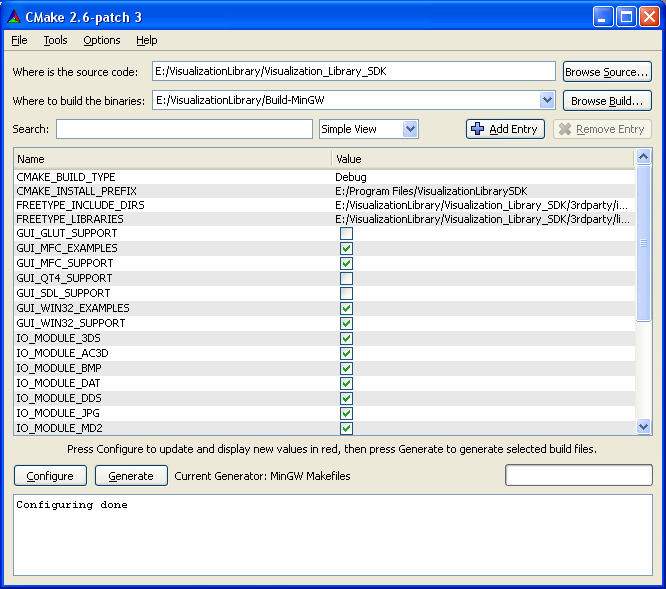Click scroll down arrow in variable list
The width and height of the screenshot is (666, 589).
click(643, 426)
